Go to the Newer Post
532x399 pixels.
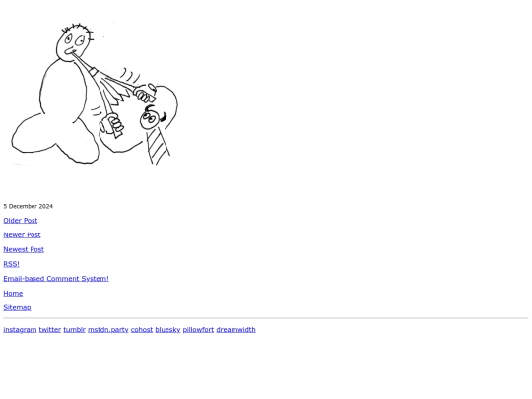[x=22, y=235]
